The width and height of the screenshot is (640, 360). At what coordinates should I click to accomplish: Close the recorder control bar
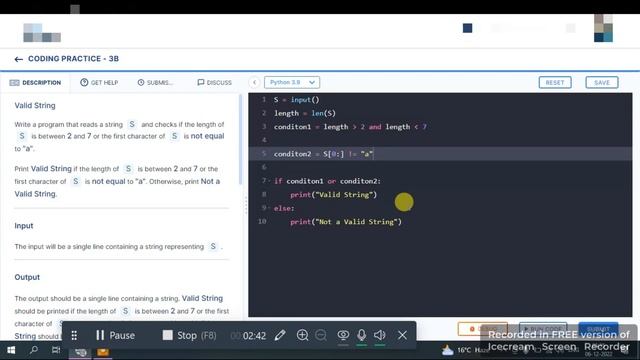tap(402, 336)
